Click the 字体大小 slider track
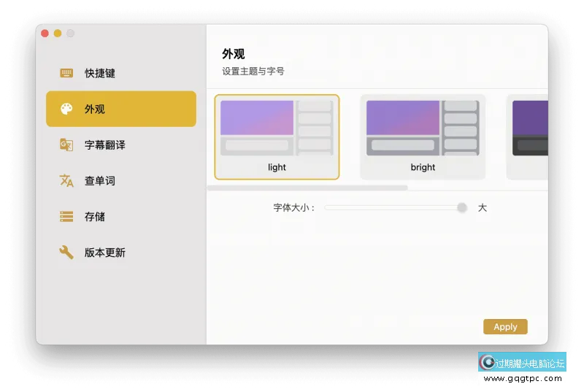The image size is (584, 392). tap(395, 207)
